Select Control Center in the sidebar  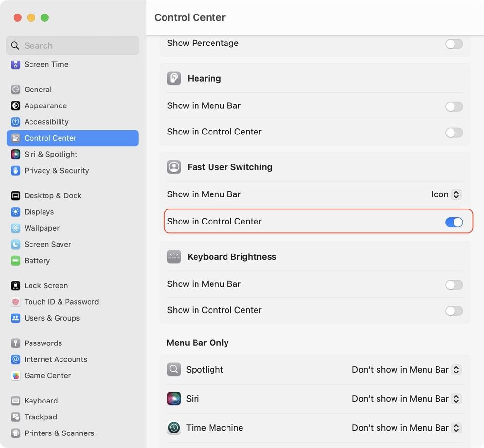pos(50,138)
